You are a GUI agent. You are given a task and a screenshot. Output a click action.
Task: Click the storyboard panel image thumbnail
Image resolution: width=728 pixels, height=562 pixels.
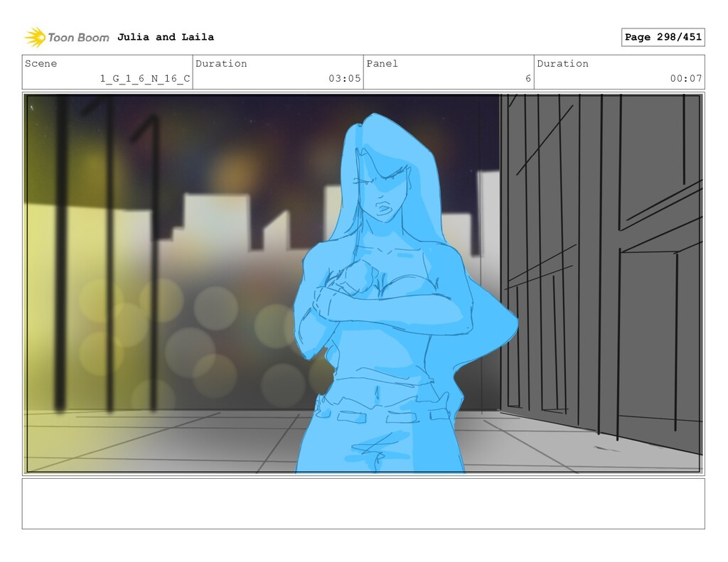pos(363,283)
